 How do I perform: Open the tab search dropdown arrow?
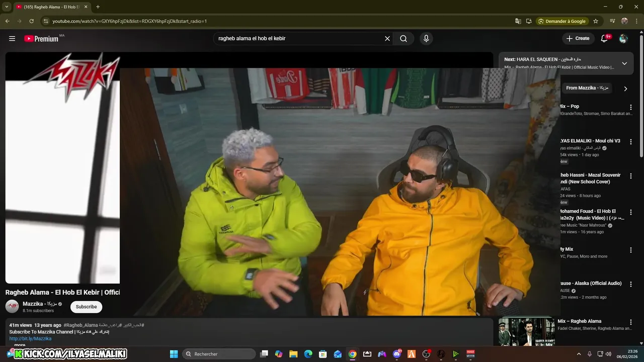[7, 7]
